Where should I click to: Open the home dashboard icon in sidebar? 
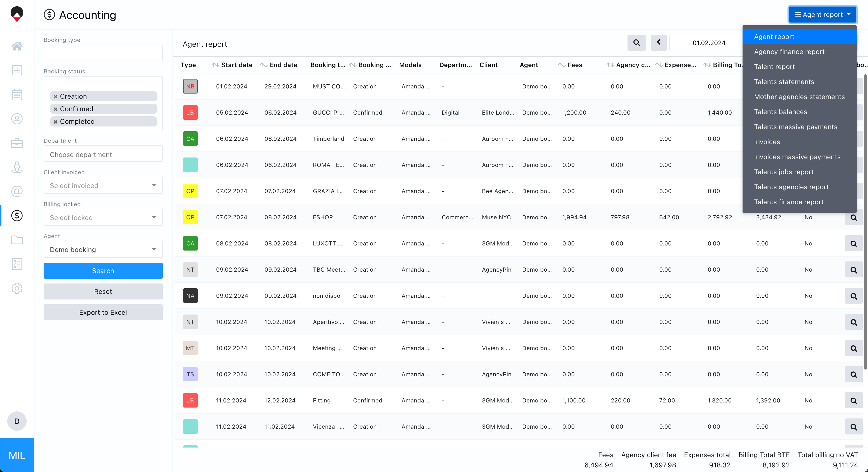[x=17, y=46]
